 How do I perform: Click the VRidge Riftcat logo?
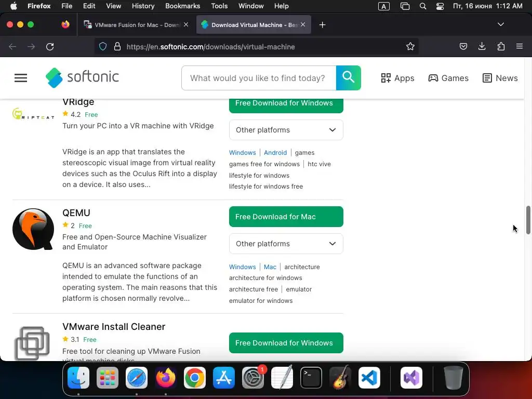point(33,114)
